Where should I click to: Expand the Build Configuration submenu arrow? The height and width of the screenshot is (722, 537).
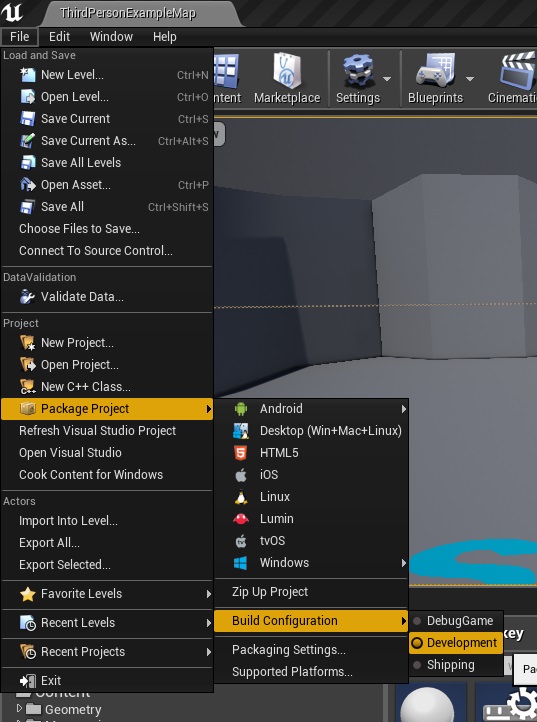pos(403,621)
